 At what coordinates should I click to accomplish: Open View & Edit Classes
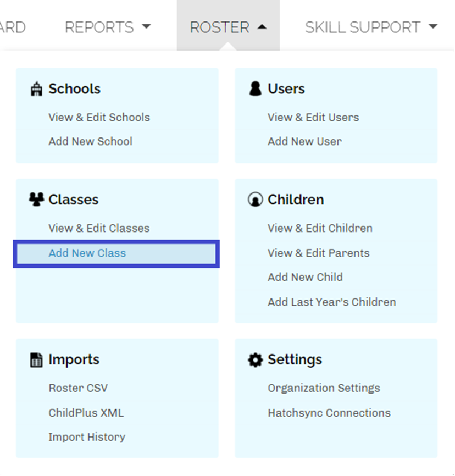[99, 228]
